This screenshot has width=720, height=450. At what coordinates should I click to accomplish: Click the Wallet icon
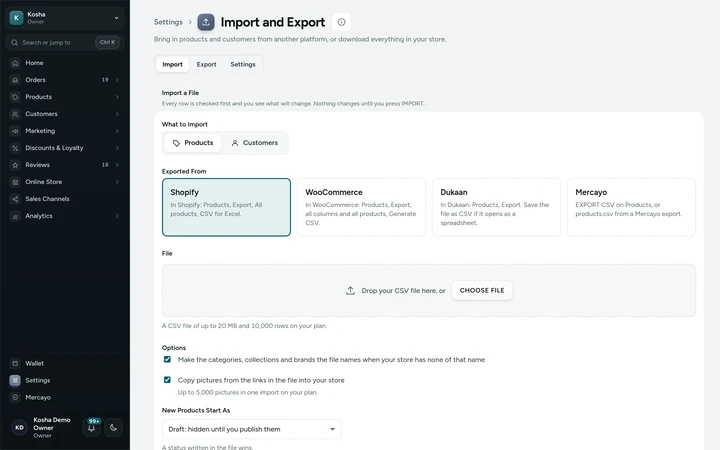15,363
